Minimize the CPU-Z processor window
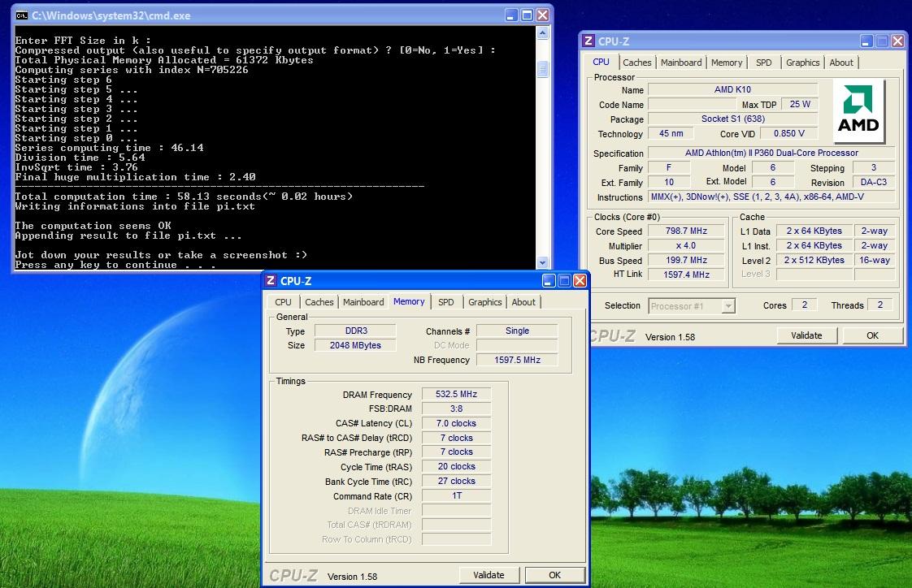 866,41
